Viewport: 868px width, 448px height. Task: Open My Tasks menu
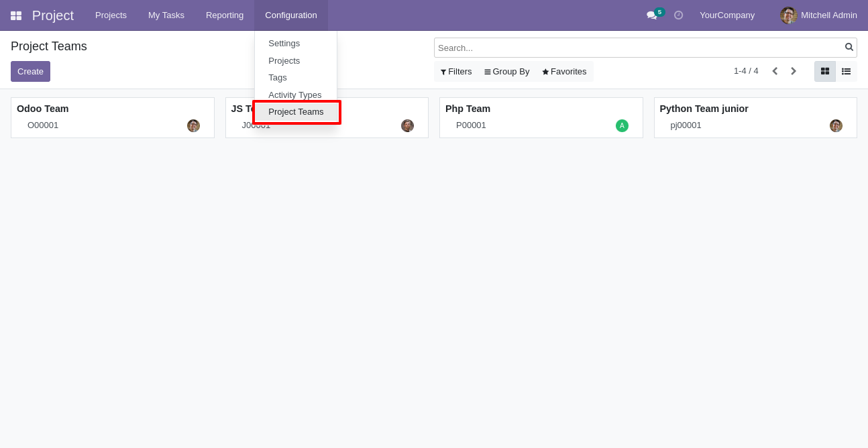point(166,15)
